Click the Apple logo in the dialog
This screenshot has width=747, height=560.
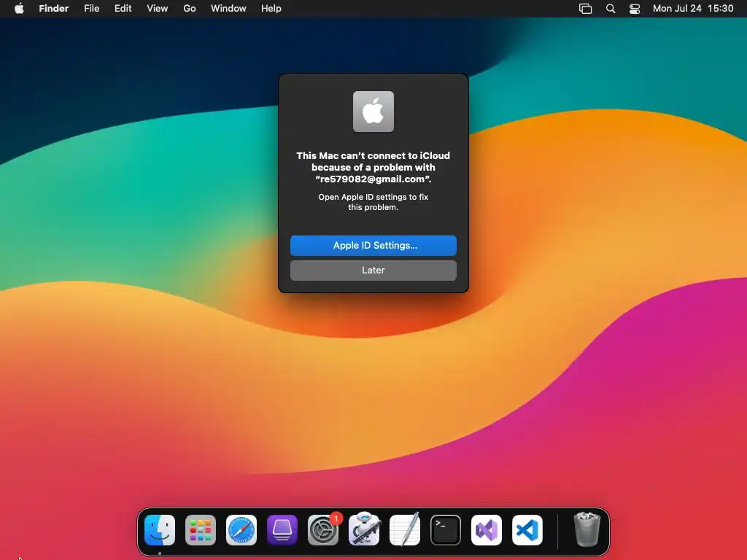point(373,112)
